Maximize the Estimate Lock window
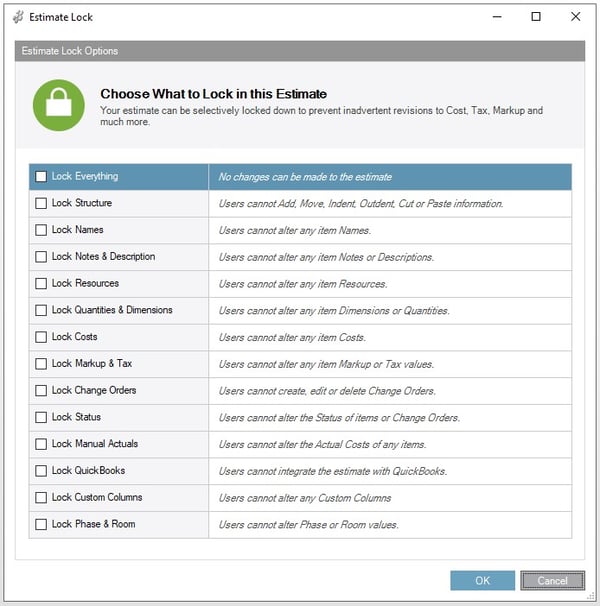Image resolution: width=600 pixels, height=606 pixels. tap(536, 17)
